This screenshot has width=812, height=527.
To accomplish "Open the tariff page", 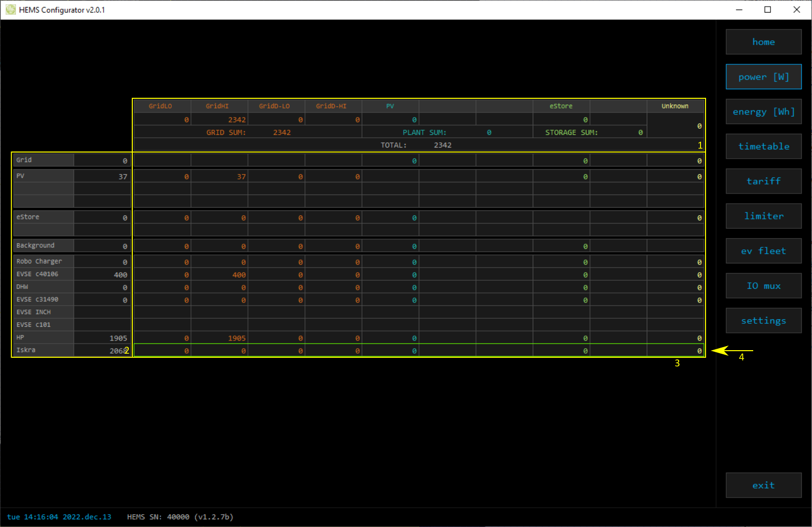I will [763, 181].
